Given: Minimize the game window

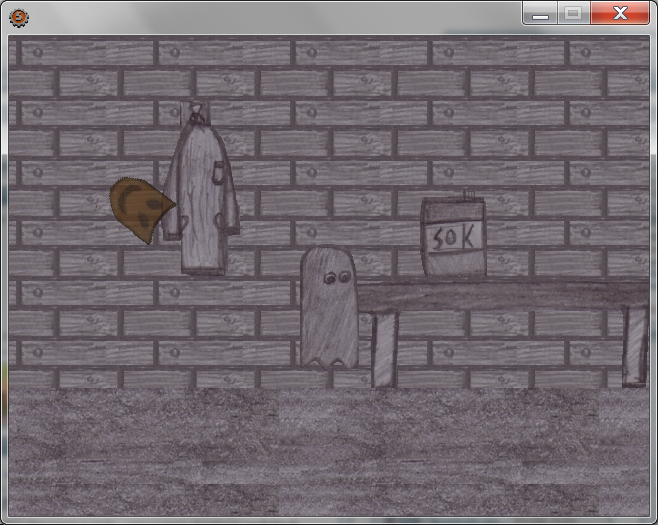Looking at the screenshot, I should [541, 14].
